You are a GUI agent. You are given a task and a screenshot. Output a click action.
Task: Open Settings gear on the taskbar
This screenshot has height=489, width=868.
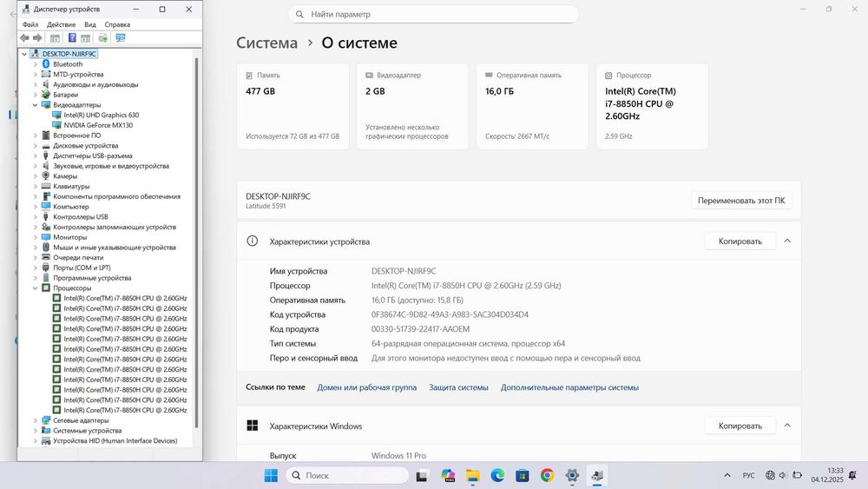point(572,475)
